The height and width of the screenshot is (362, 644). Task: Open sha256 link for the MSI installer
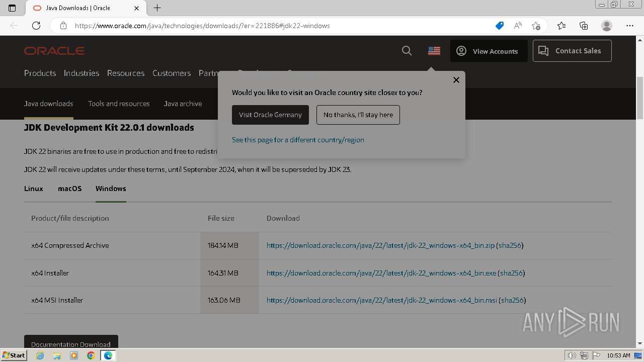513,300
